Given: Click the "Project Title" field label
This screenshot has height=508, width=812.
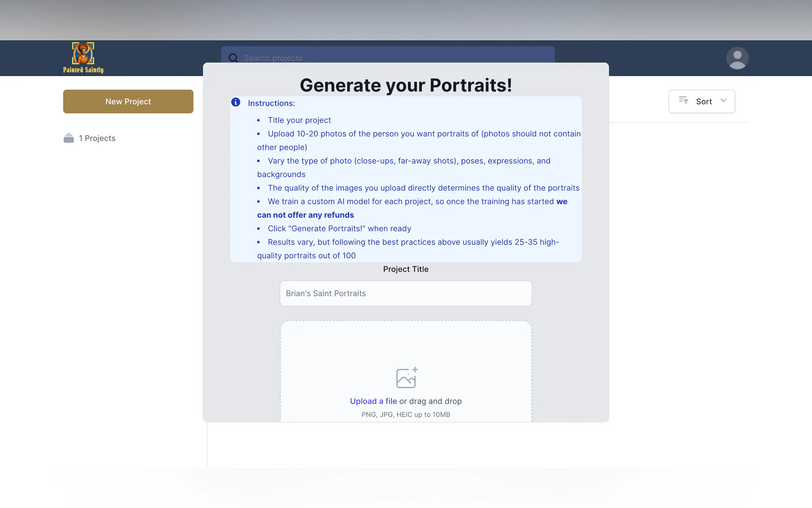Looking at the screenshot, I should coord(405,269).
